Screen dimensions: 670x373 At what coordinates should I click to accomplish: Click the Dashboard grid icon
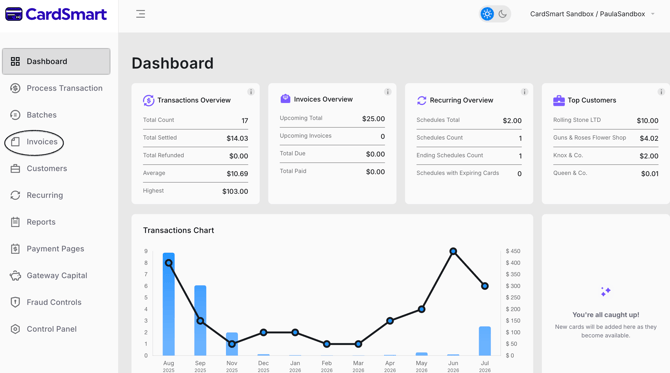click(15, 62)
